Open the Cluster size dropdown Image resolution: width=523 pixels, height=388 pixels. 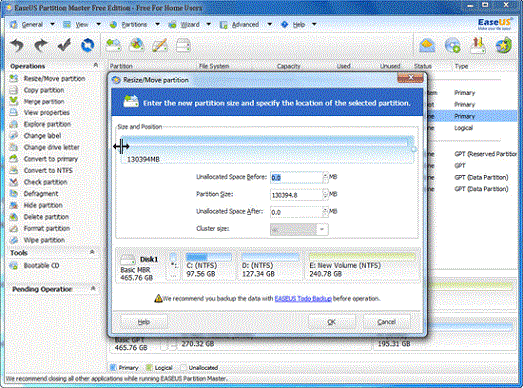point(322,229)
